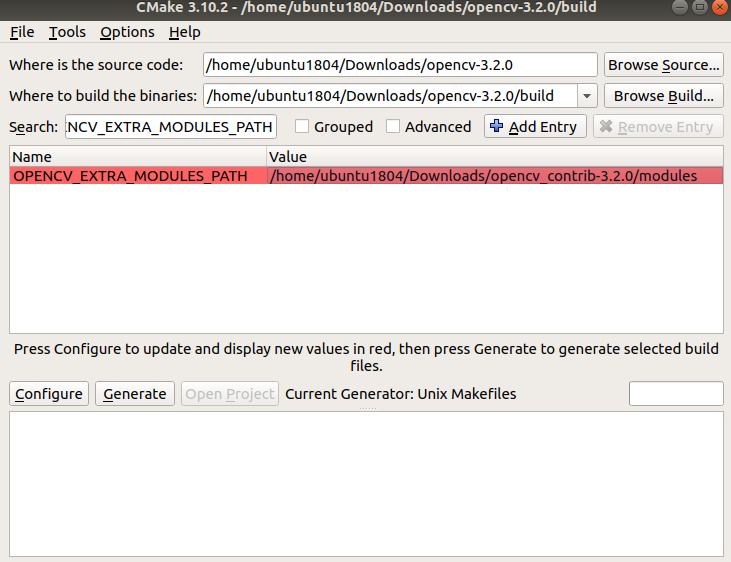Click the Search input field
Image resolution: width=731 pixels, height=562 pixels.
click(171, 127)
